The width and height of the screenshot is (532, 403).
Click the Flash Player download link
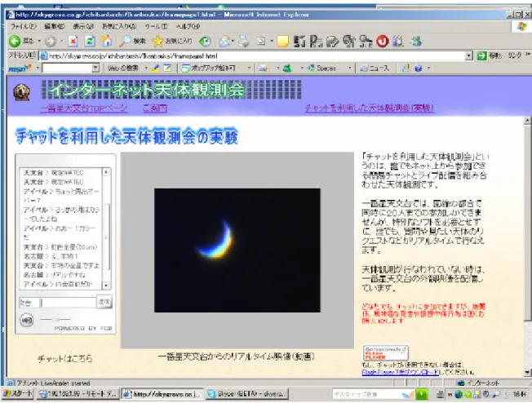coord(401,372)
